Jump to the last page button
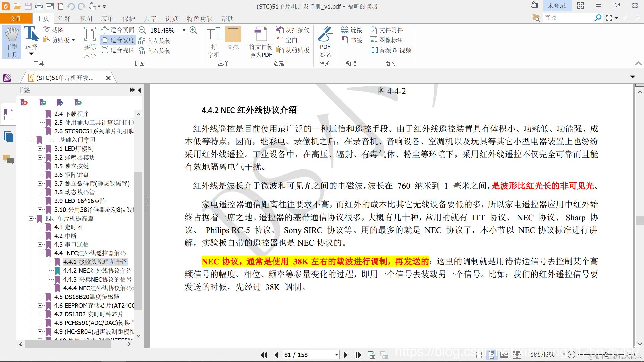Image resolution: width=644 pixels, height=362 pixels. 358,355
